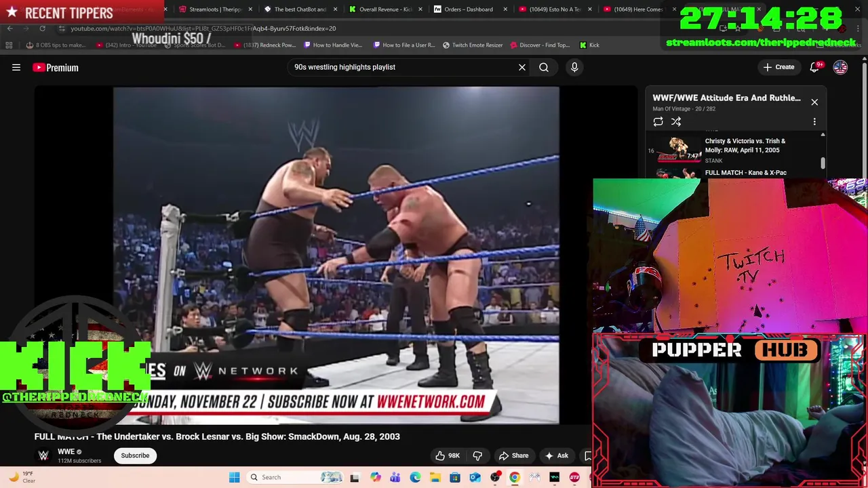
Task: Click the Ask button
Action: 557,455
